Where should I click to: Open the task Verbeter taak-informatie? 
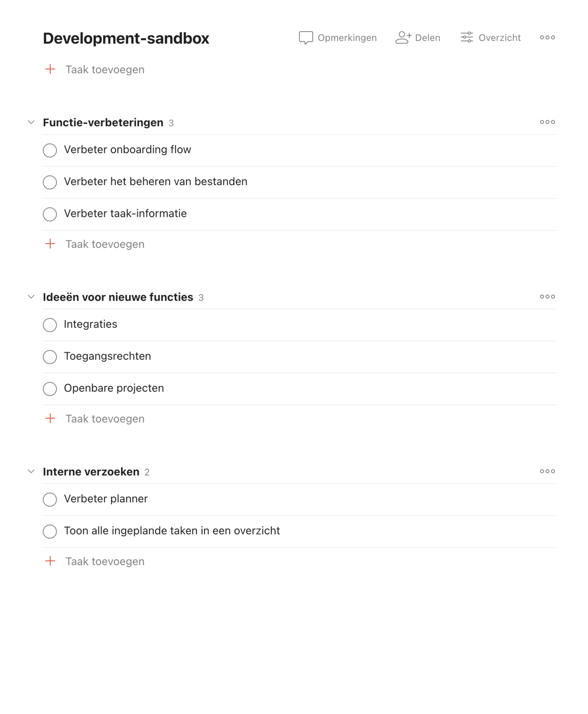coord(125,213)
